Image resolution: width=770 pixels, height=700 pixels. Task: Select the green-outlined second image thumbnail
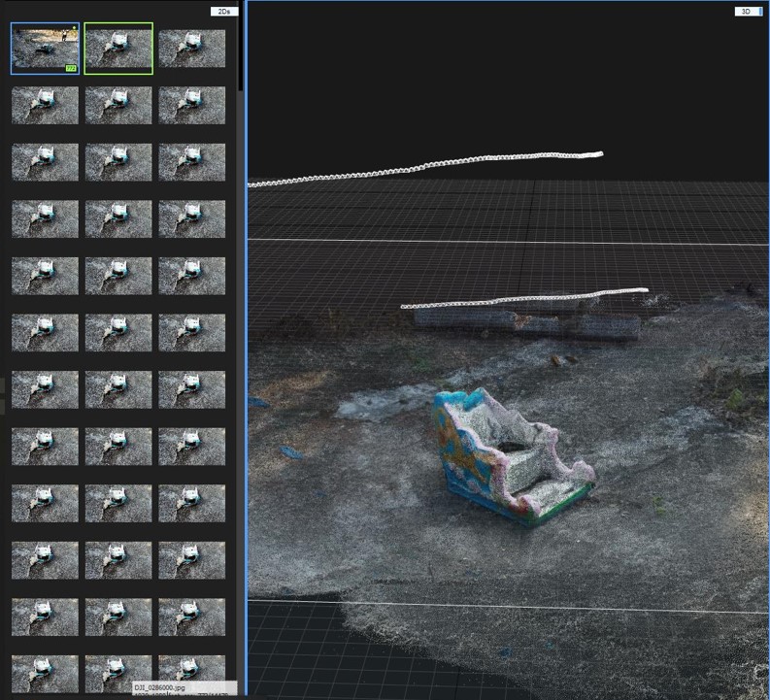click(118, 48)
